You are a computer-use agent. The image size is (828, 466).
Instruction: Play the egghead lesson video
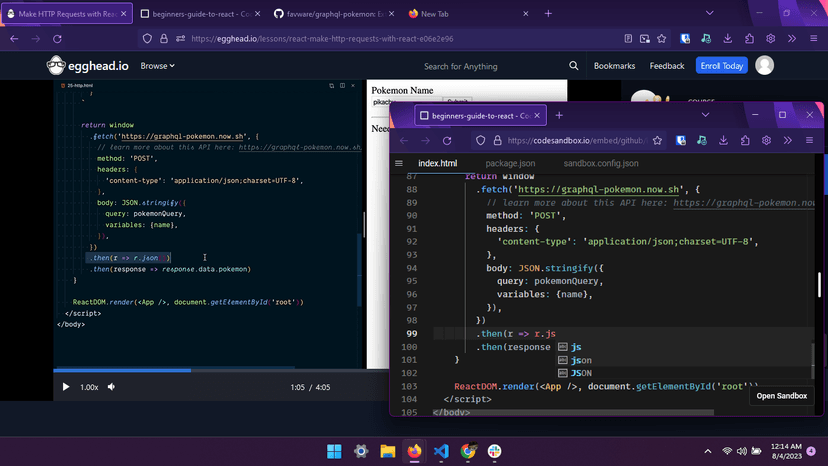coord(66,387)
